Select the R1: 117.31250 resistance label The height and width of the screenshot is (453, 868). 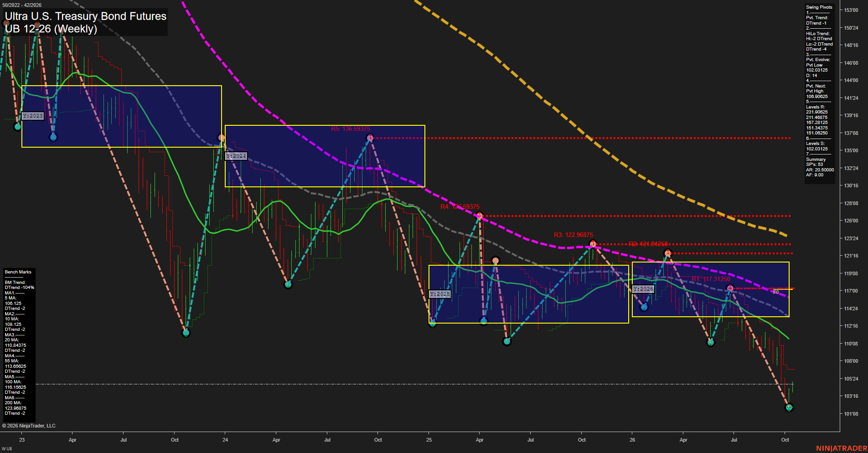click(x=711, y=279)
